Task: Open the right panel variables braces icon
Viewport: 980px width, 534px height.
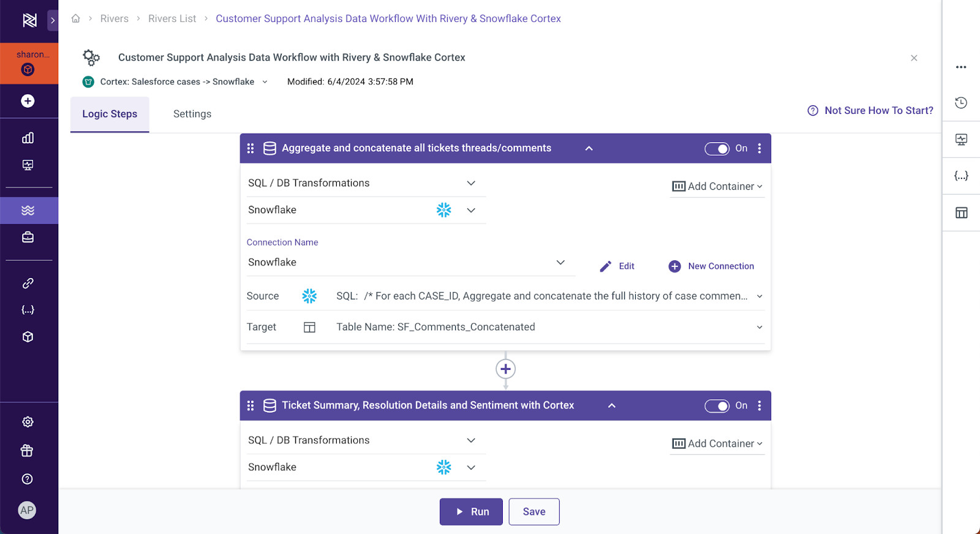Action: [x=961, y=176]
